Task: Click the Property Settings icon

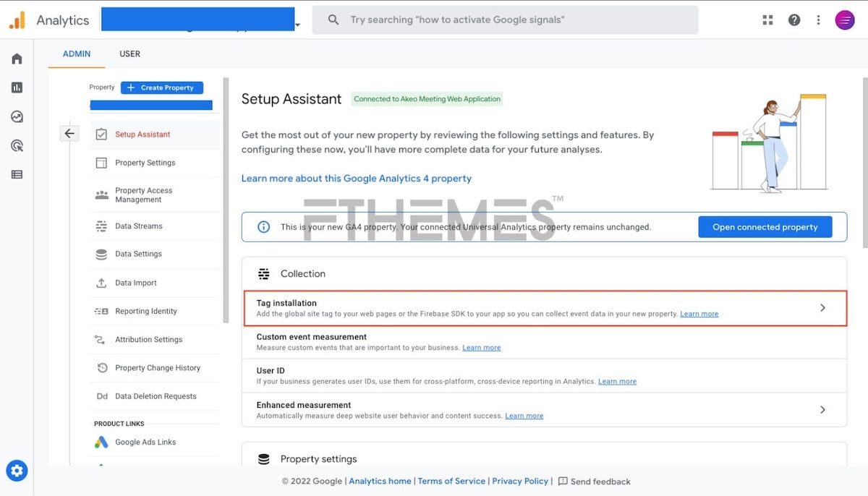Action: point(101,163)
